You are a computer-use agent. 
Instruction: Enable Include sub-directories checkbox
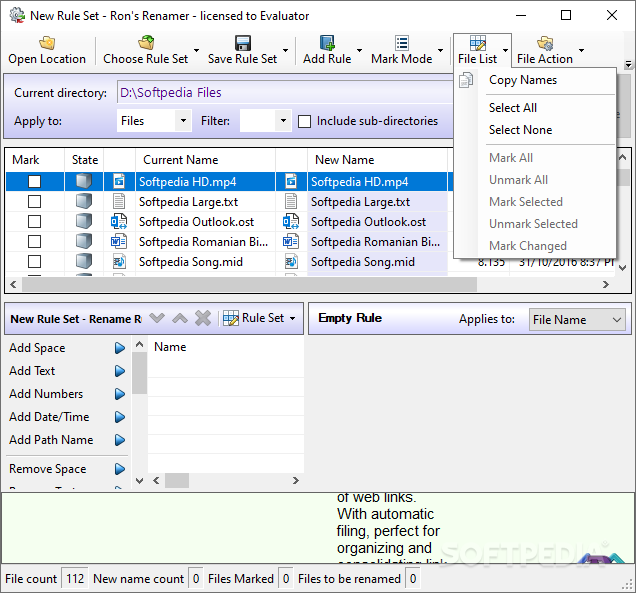click(x=304, y=121)
